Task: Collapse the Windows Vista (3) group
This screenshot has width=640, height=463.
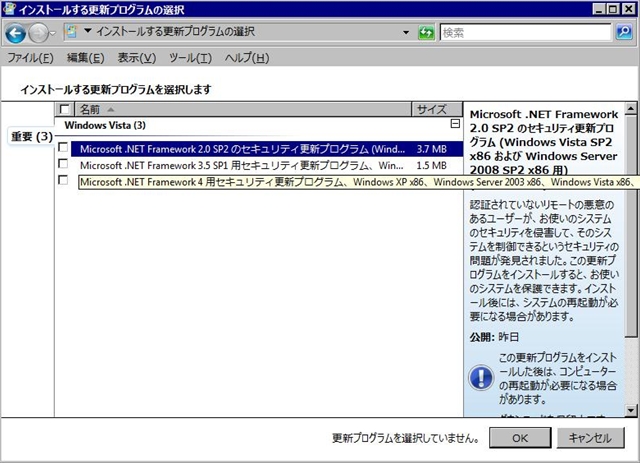Action: coord(455,124)
